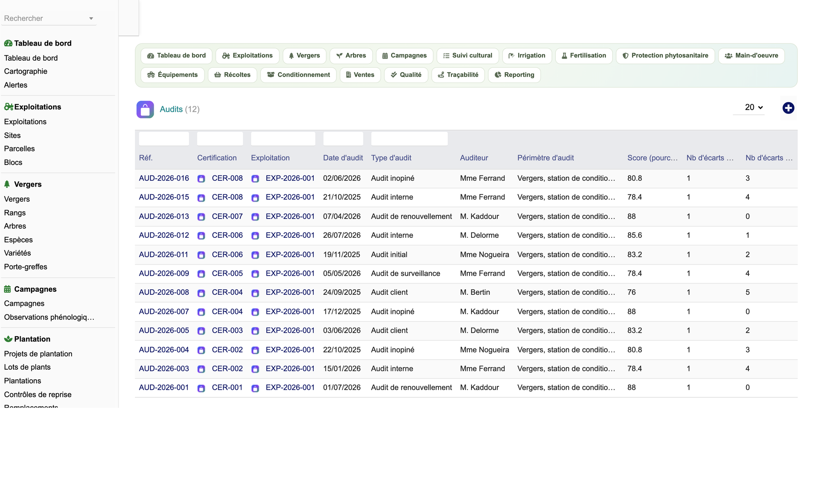The image size is (815, 504).
Task: Click the Certification column filter field
Action: click(220, 139)
